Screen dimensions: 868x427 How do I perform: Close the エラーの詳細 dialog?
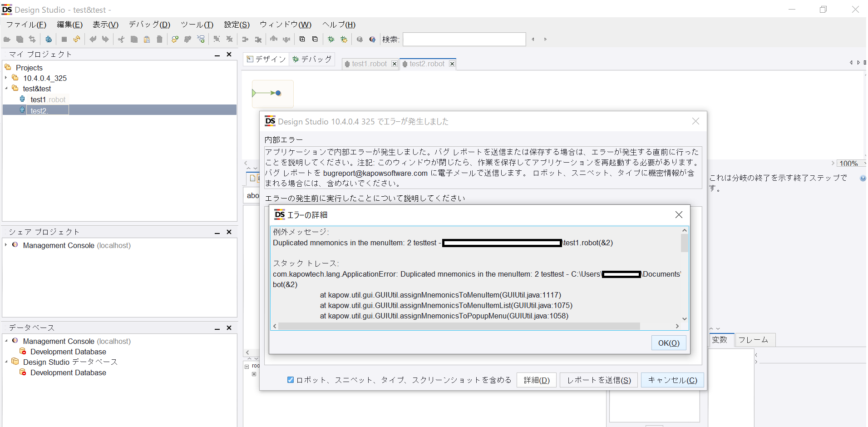coord(679,214)
